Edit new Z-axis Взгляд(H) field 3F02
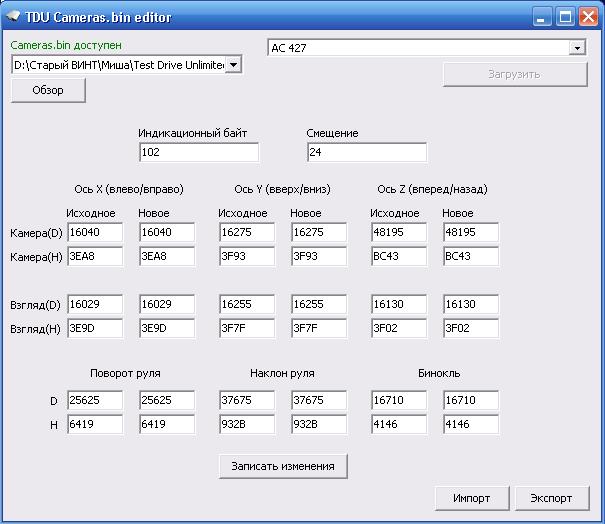The image size is (605, 524). [470, 328]
